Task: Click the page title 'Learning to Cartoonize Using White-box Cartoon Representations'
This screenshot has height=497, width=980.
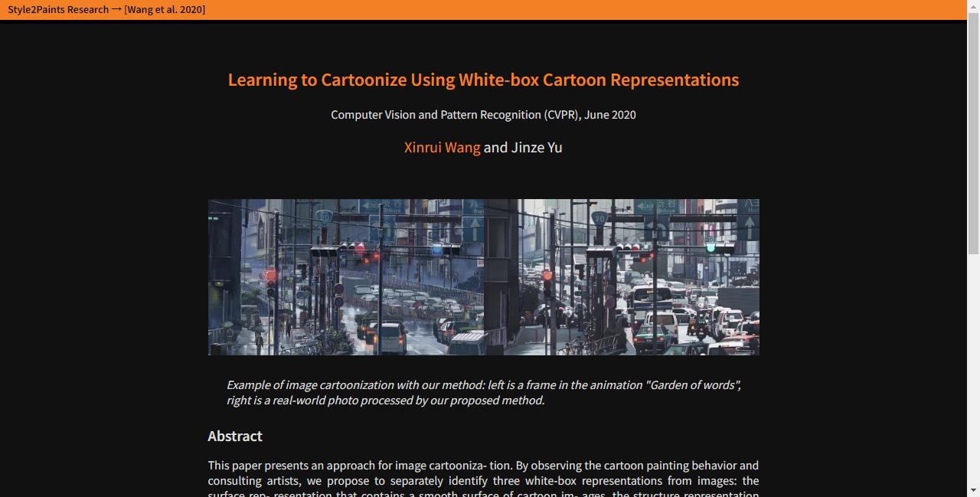Action: pyautogui.click(x=484, y=80)
